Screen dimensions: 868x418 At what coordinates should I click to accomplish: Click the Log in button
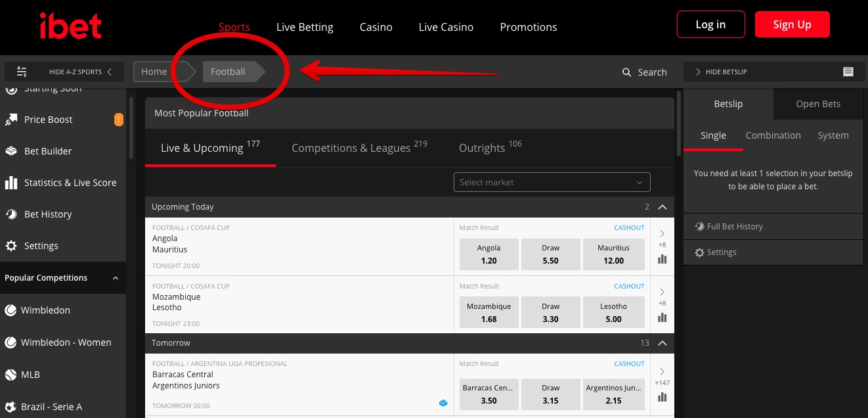click(x=711, y=24)
